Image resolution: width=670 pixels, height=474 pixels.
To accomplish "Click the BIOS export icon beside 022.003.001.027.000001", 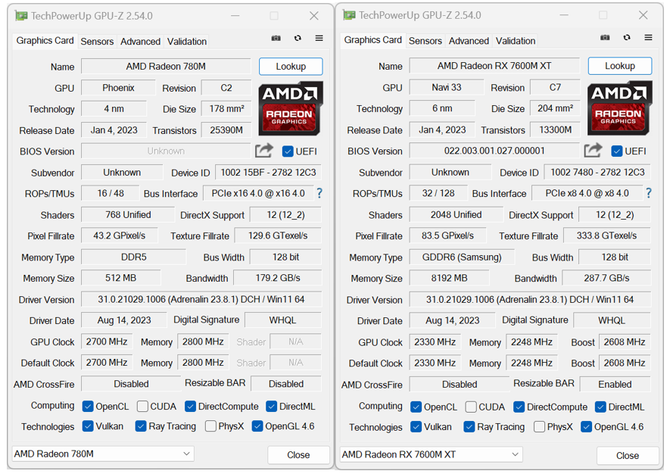I will tap(593, 151).
